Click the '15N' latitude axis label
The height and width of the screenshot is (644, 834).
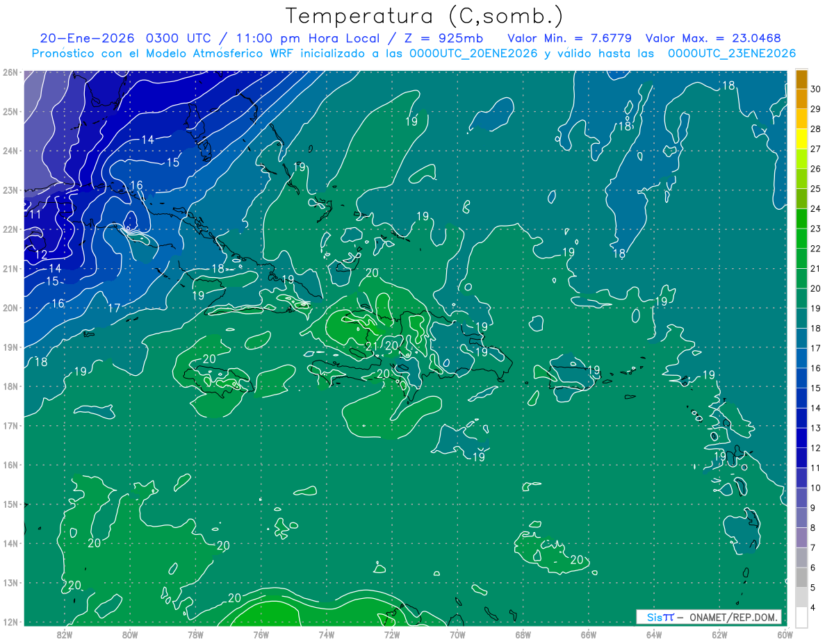click(x=10, y=504)
